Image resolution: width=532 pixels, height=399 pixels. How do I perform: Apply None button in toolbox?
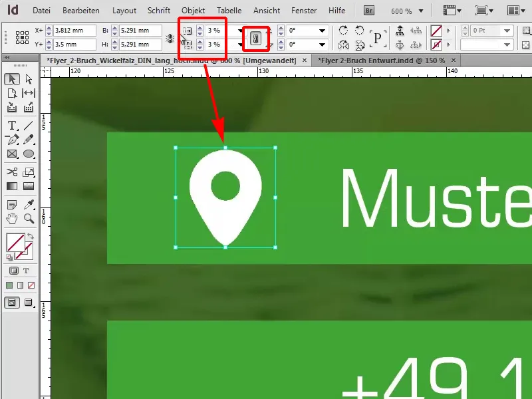click(x=31, y=285)
